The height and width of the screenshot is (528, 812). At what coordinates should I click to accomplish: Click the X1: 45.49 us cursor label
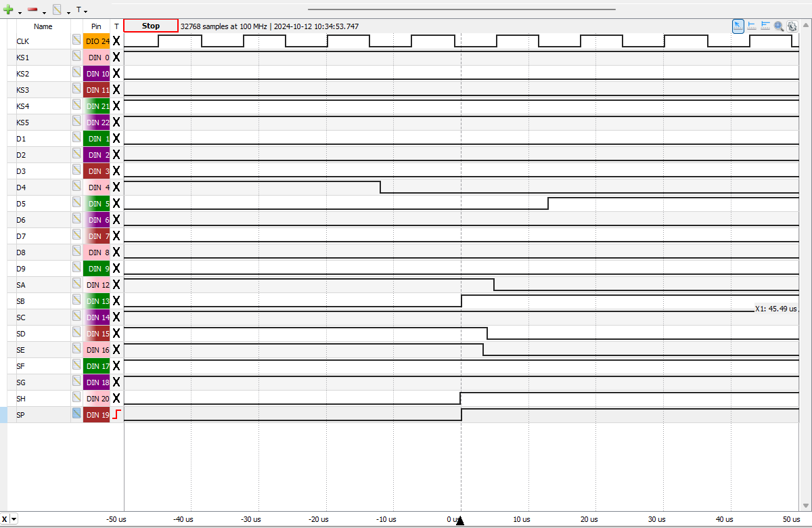[x=776, y=308]
